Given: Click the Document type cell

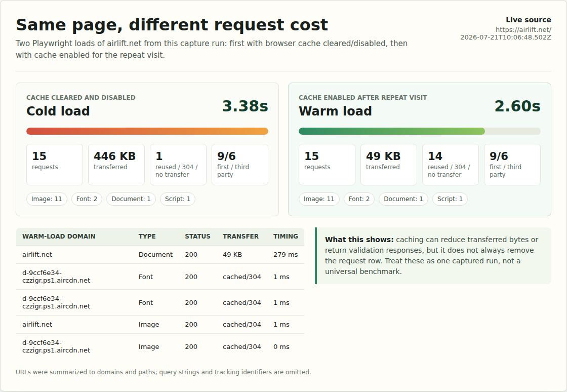Looking at the screenshot, I should pos(155,255).
